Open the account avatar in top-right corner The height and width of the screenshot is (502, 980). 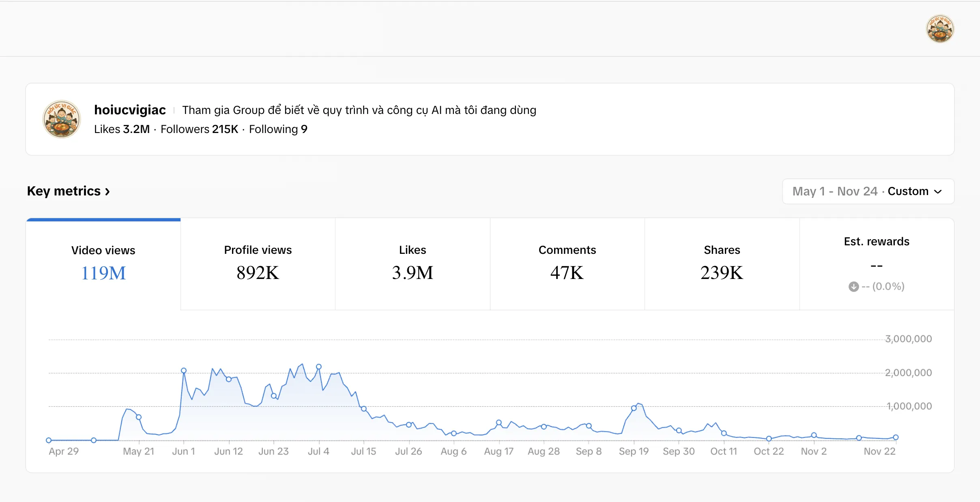940,29
